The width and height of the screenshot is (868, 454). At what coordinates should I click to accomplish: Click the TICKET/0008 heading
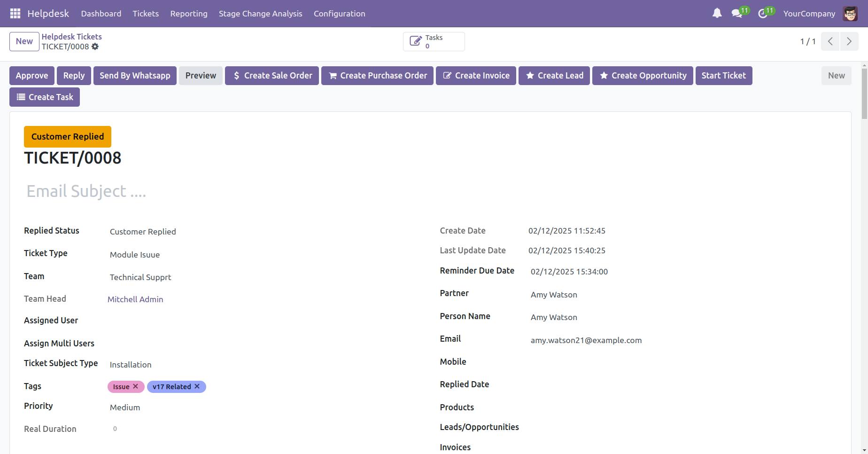click(73, 158)
